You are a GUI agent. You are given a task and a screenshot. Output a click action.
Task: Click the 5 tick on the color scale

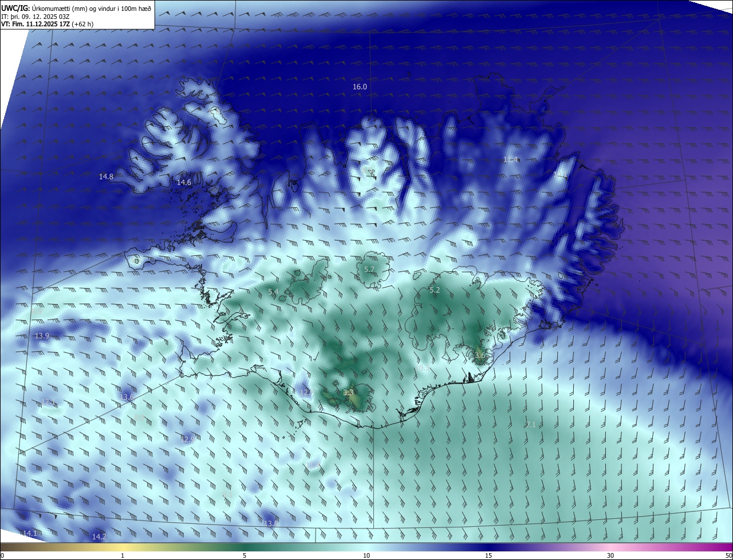tap(245, 555)
